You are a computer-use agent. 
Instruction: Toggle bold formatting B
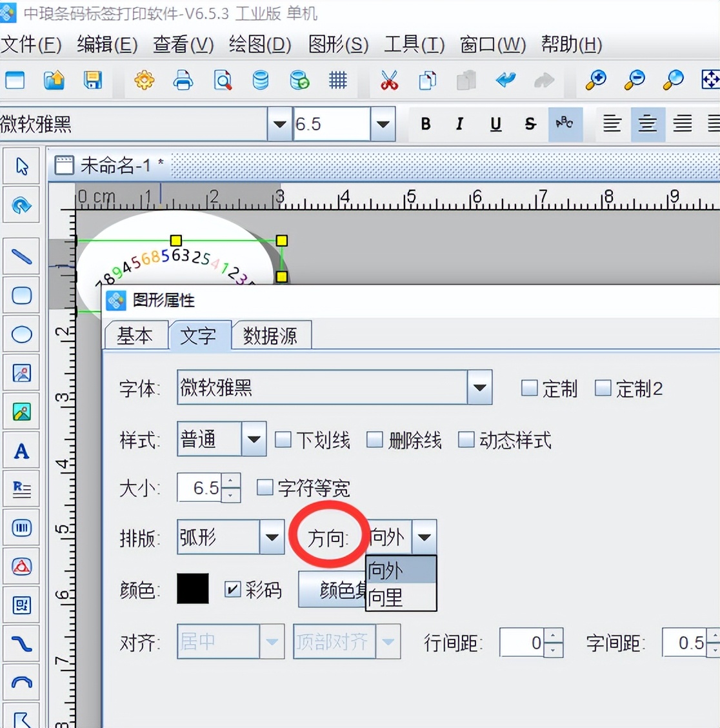click(x=425, y=124)
